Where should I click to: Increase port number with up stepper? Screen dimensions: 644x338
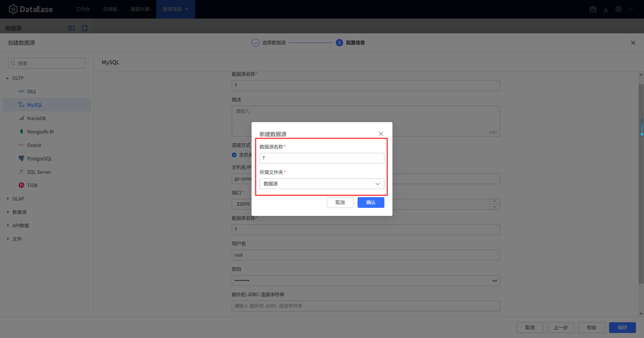coord(494,201)
